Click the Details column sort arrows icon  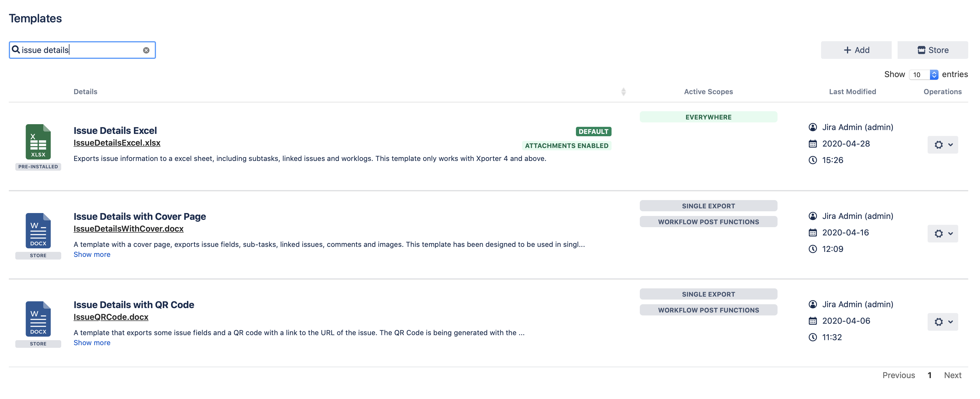pyautogui.click(x=623, y=92)
